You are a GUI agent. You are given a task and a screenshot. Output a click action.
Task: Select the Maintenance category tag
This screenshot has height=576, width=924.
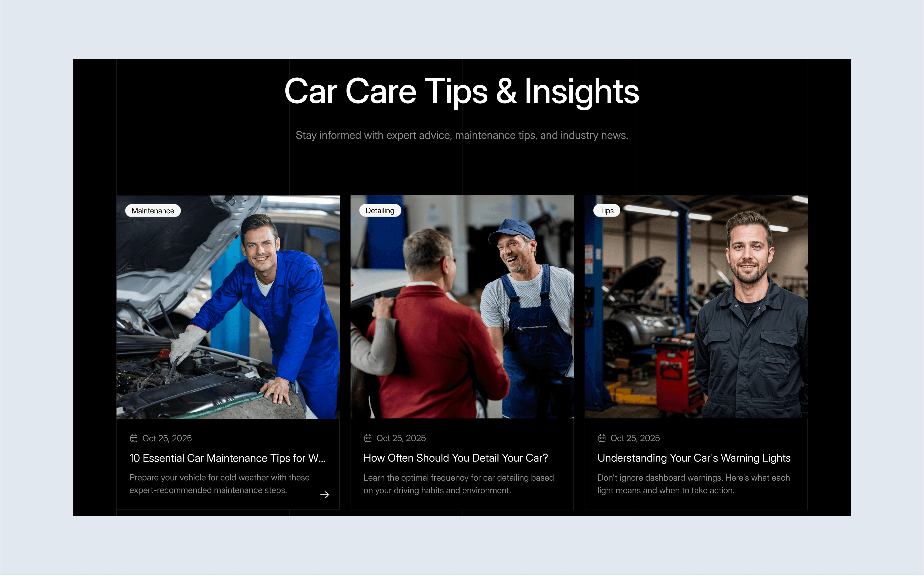[153, 211]
